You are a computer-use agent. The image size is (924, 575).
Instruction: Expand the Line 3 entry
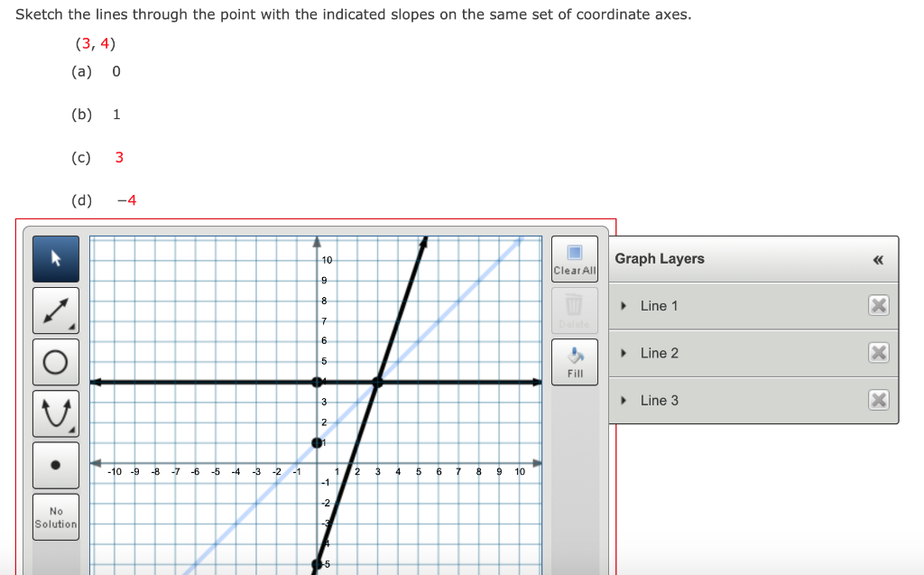coord(623,400)
